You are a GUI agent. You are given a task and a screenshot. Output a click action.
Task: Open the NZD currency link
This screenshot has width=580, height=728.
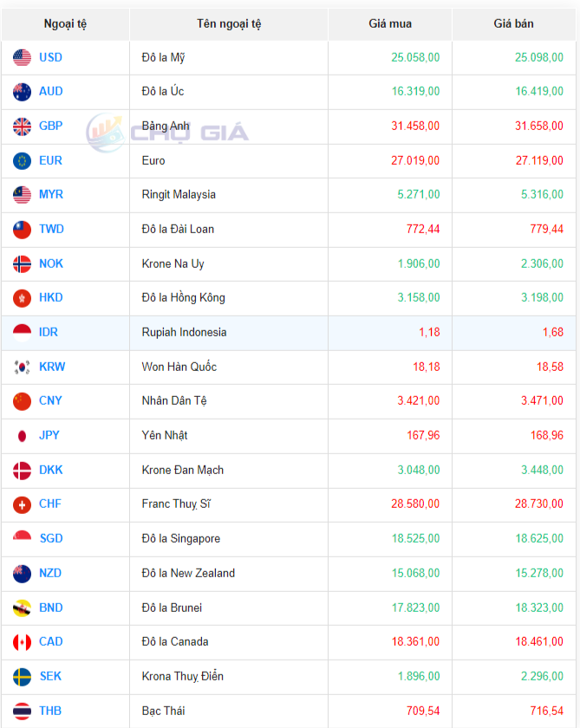50,573
